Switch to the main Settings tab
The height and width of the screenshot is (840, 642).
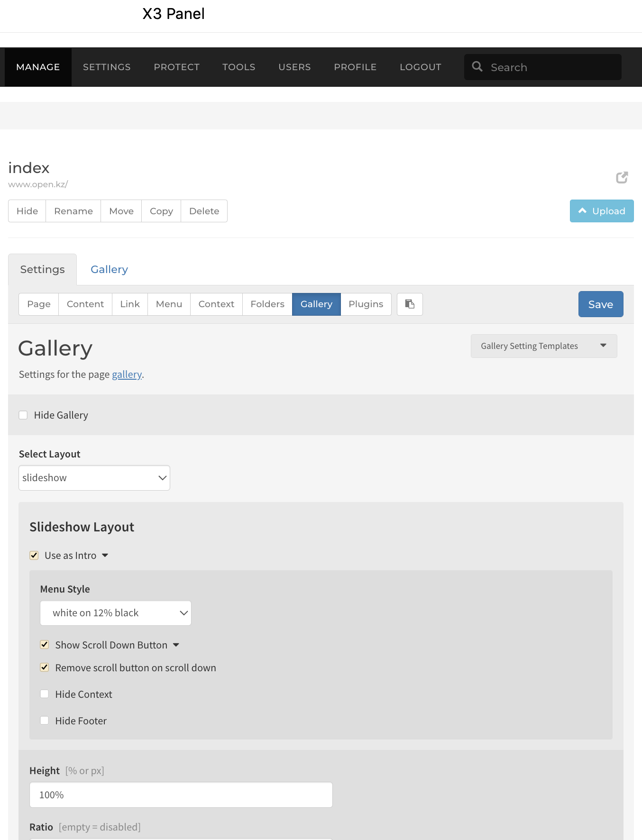click(x=42, y=269)
